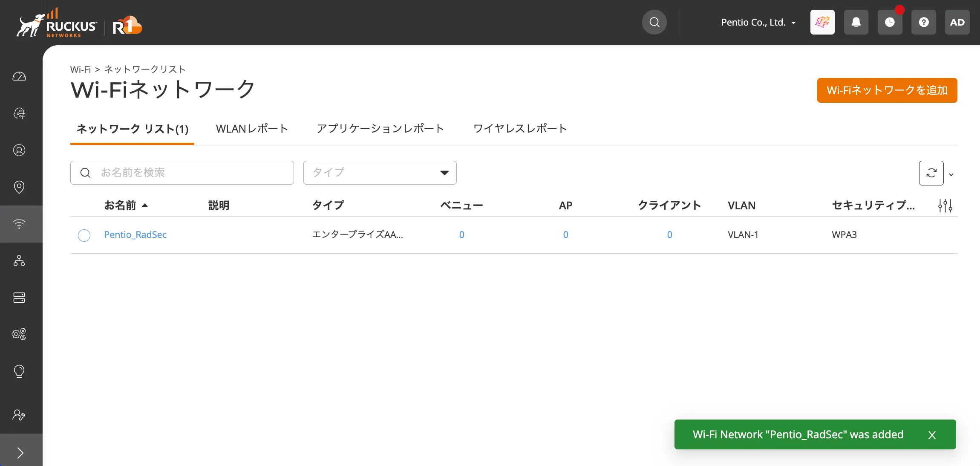980x466 pixels.
Task: Click the タイプ column header
Action: click(x=328, y=206)
